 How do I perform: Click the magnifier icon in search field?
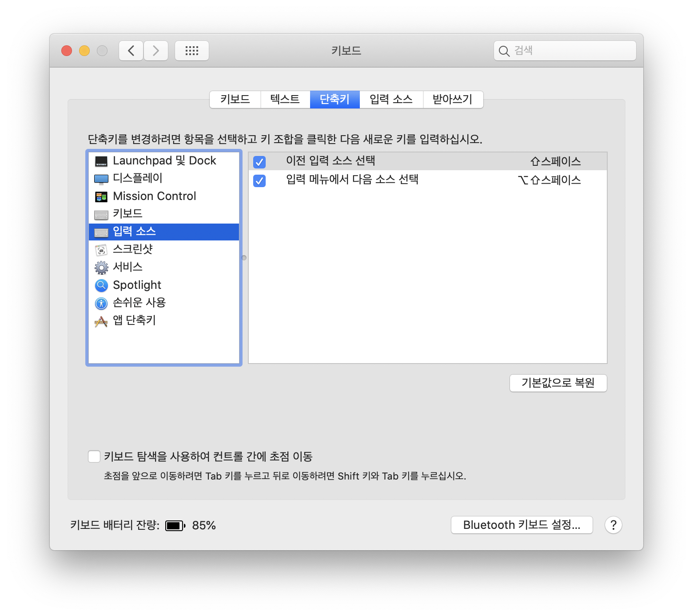point(504,51)
